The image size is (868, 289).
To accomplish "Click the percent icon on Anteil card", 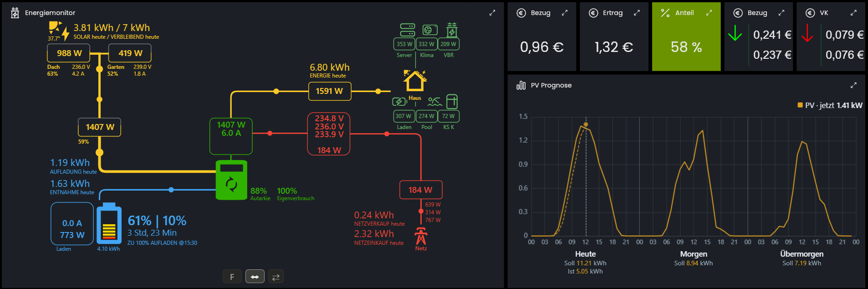I will pyautogui.click(x=665, y=13).
